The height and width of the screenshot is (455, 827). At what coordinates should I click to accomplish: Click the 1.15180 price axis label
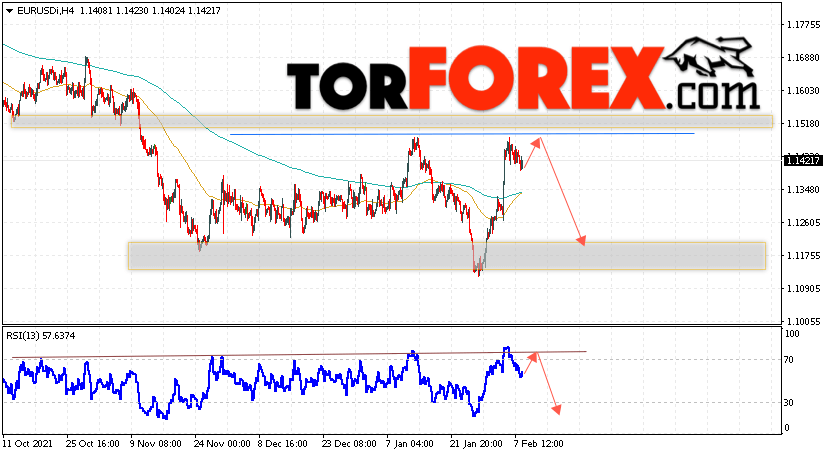[803, 123]
